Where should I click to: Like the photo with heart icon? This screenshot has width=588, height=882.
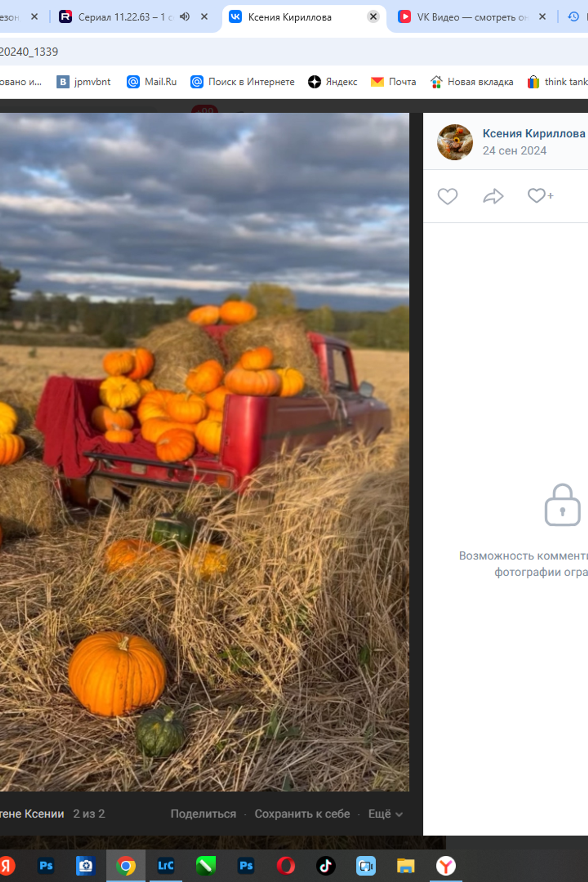[447, 196]
